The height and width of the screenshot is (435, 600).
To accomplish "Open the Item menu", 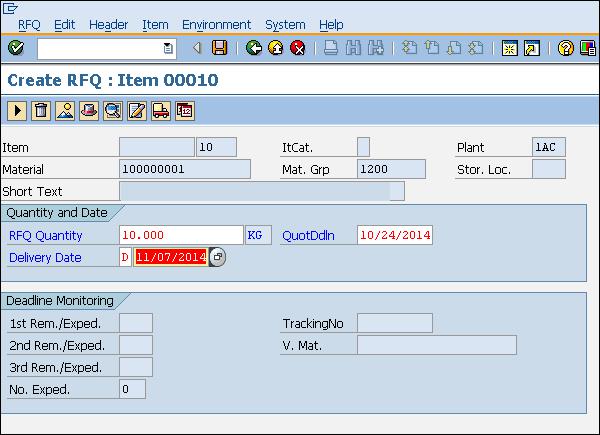I will pos(155,24).
